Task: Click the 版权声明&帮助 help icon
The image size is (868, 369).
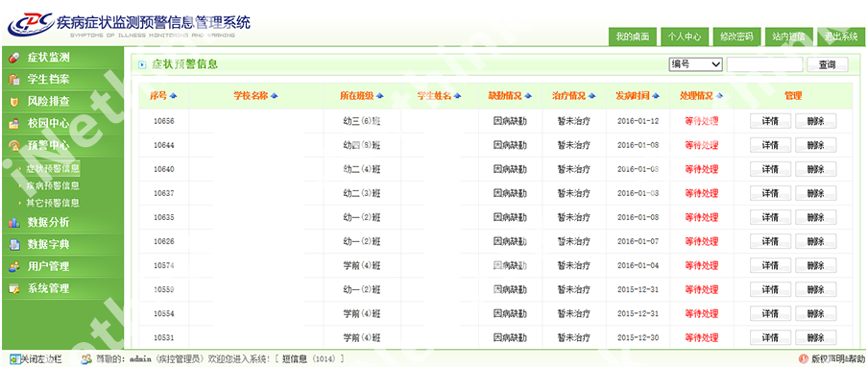Action: 804,359
